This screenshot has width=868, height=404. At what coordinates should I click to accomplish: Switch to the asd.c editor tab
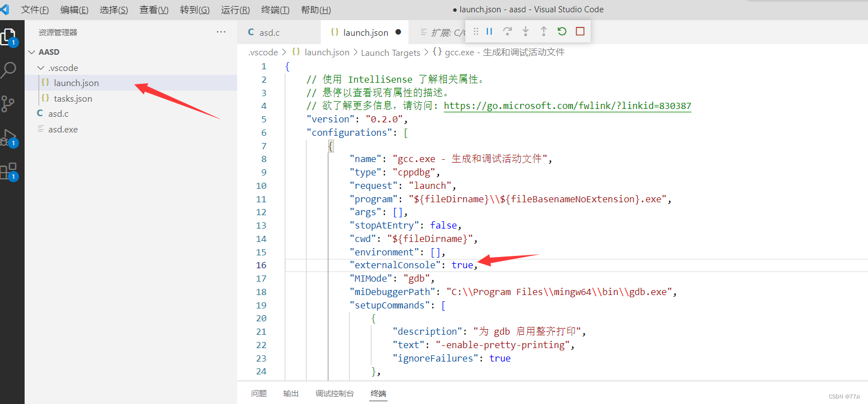tap(279, 32)
